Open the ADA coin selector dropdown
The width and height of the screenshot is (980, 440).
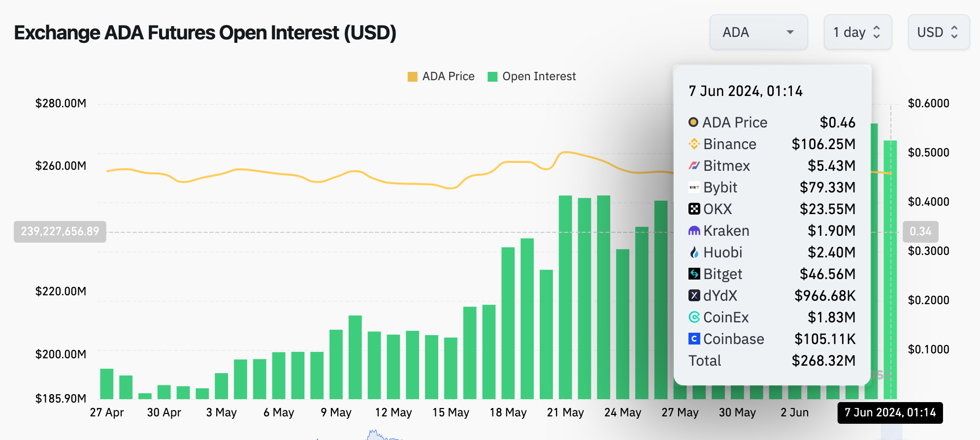pos(758,32)
